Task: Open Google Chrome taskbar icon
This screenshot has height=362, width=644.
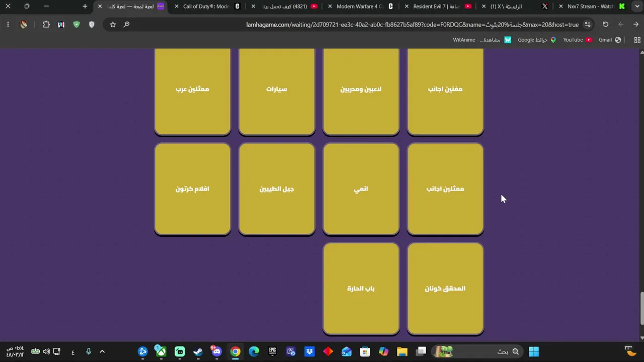Action: (x=235, y=351)
